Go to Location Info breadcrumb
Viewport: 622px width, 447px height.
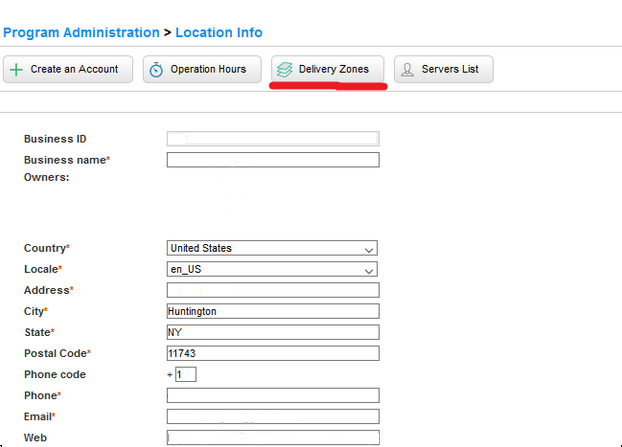pyautogui.click(x=219, y=33)
